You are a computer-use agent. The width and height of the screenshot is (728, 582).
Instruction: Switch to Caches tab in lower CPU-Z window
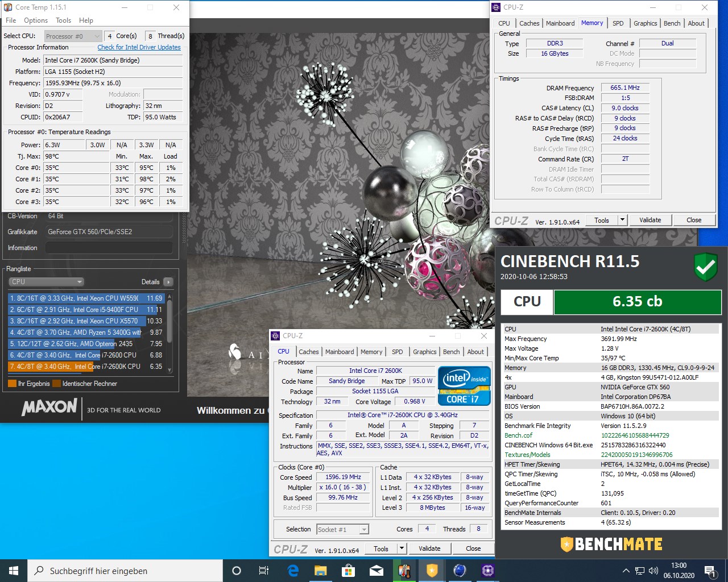click(x=309, y=352)
